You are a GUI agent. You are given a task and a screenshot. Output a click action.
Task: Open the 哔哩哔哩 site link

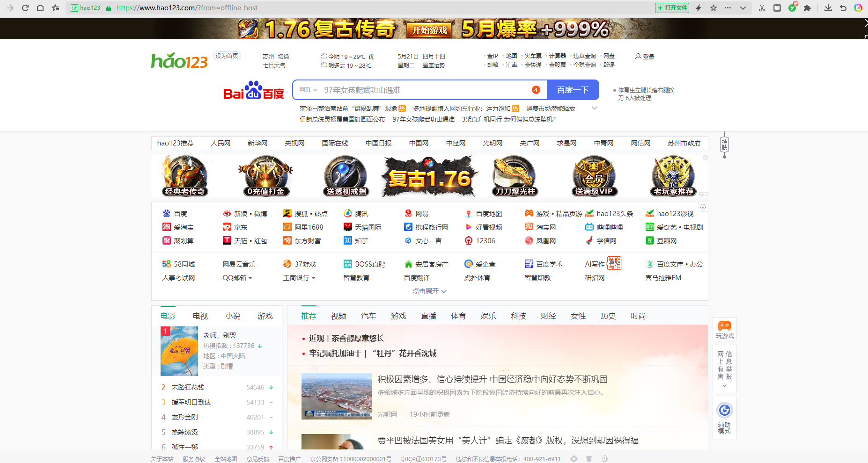coord(604,227)
